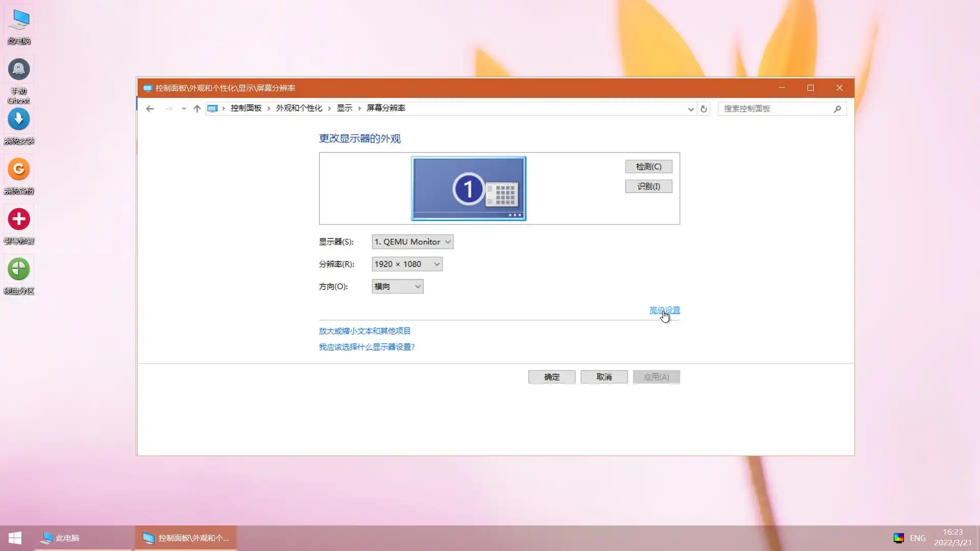Viewport: 980px width, 551px height.
Task: Click the refresh icon in address bar
Action: pos(703,109)
